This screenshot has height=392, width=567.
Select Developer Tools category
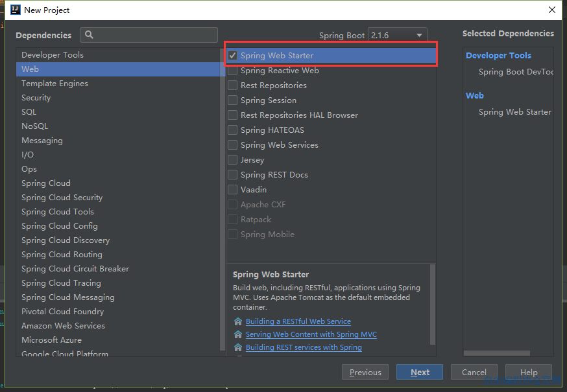(x=118, y=55)
